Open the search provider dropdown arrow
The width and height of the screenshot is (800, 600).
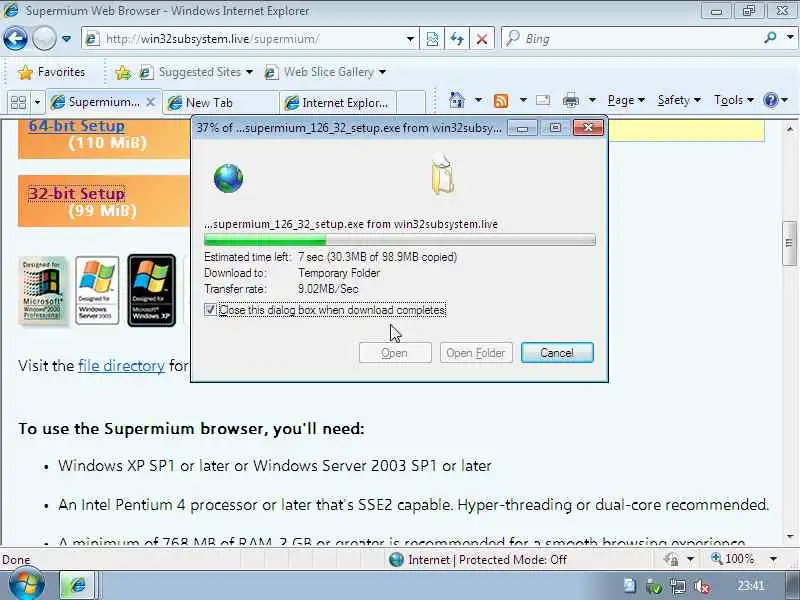pos(790,38)
